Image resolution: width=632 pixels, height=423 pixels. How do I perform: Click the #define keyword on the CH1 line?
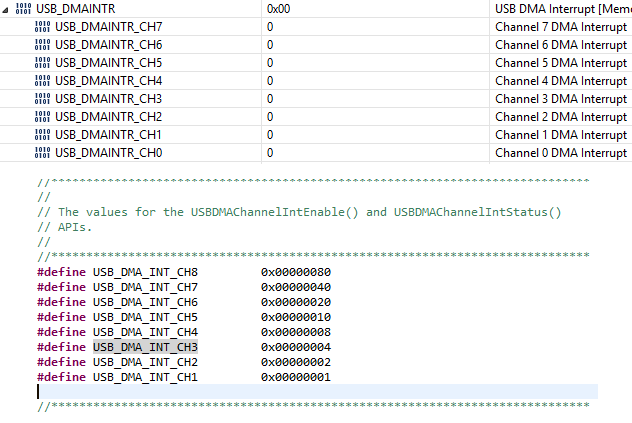pos(61,377)
